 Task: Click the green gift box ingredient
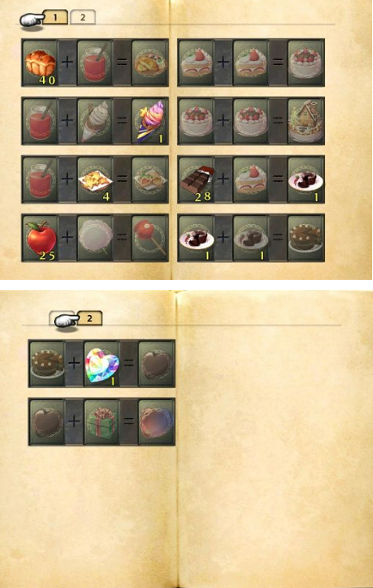pyautogui.click(x=101, y=421)
